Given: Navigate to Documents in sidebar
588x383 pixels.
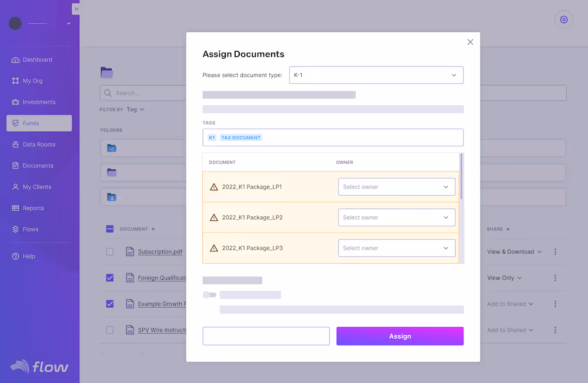Looking at the screenshot, I should coord(32,165).
